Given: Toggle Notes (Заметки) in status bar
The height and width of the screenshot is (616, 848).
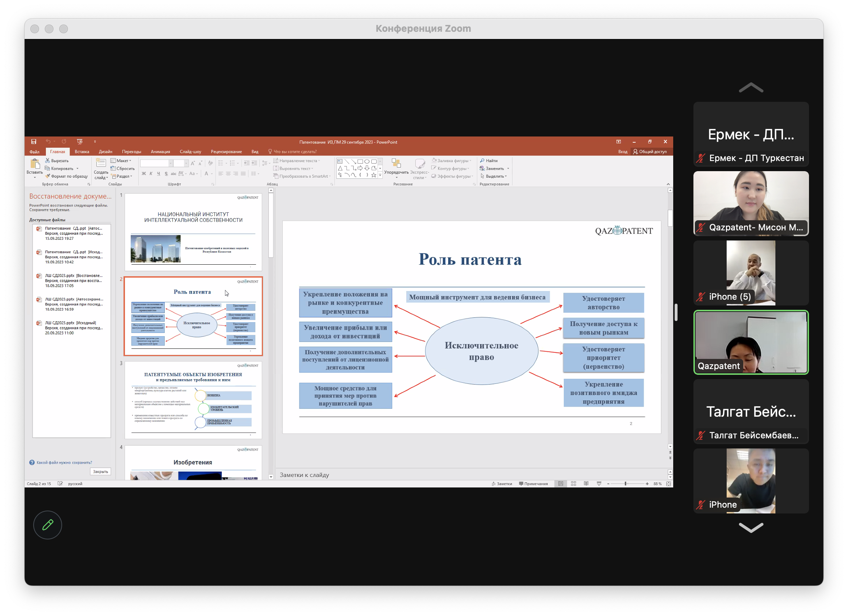Looking at the screenshot, I should click(x=502, y=484).
